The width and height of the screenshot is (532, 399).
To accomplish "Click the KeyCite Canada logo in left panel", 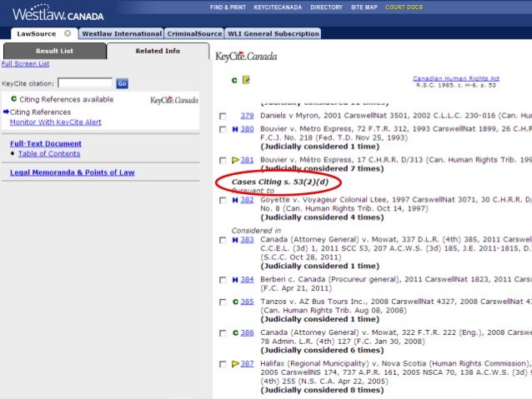I will pyautogui.click(x=174, y=100).
